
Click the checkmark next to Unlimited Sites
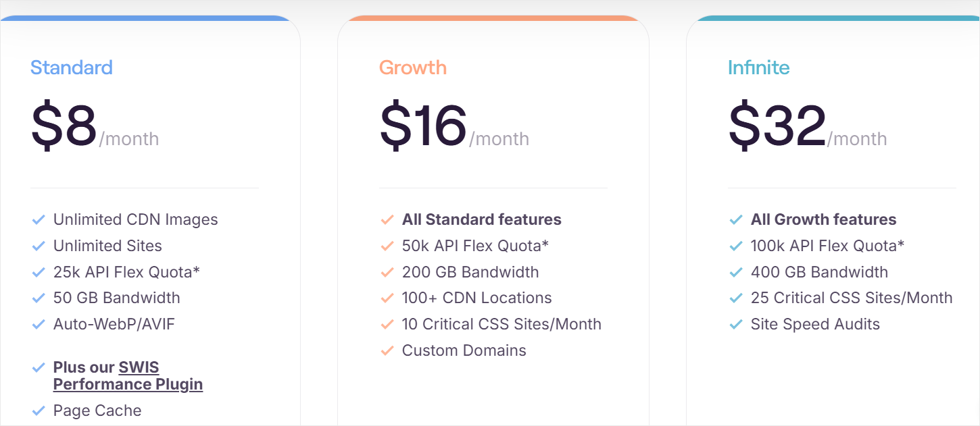pos(39,246)
